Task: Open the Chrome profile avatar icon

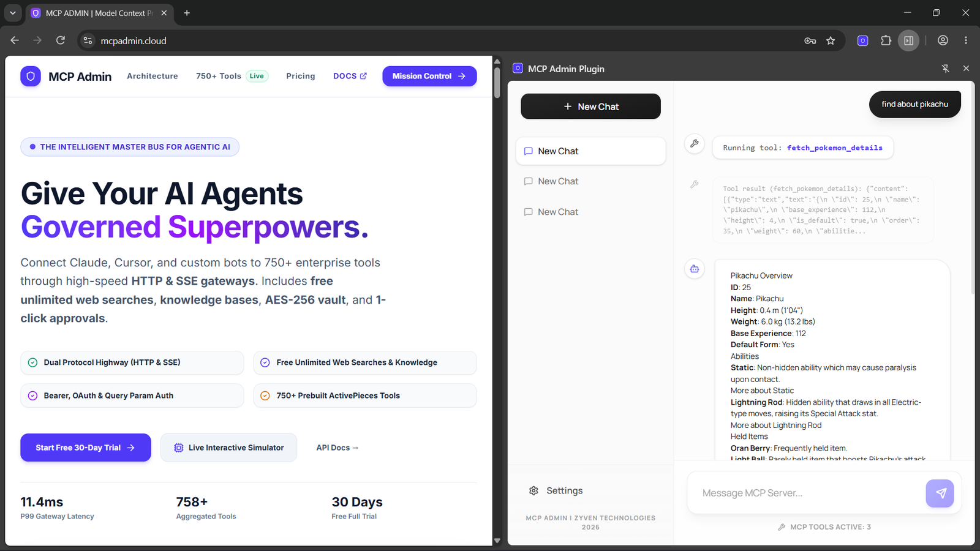Action: click(943, 40)
